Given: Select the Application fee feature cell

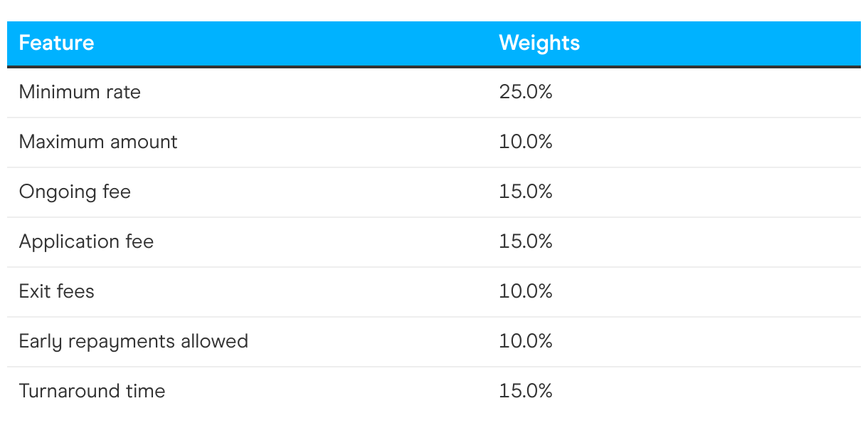Looking at the screenshot, I should [86, 241].
